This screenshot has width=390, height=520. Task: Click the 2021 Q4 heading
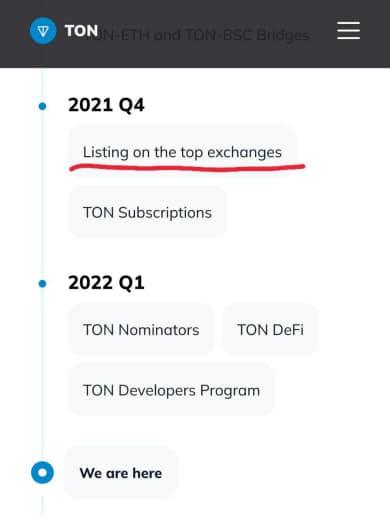106,105
